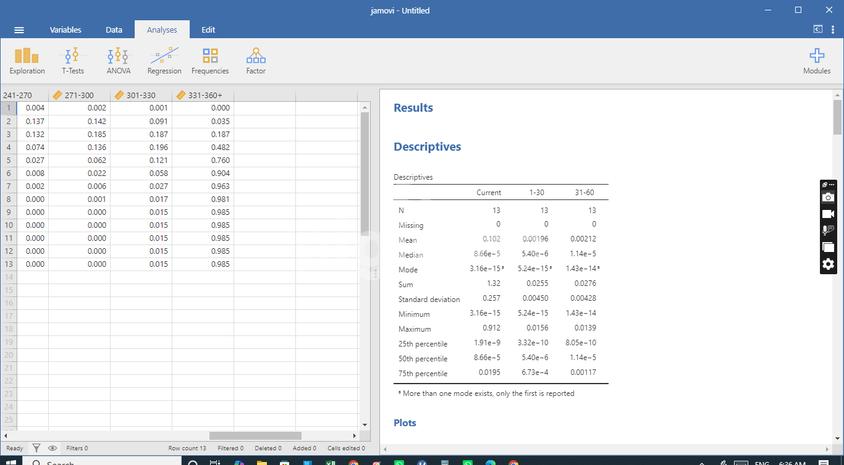This screenshot has height=465, width=844.
Task: Click cell value 0.760 in row 5
Action: [x=203, y=160]
